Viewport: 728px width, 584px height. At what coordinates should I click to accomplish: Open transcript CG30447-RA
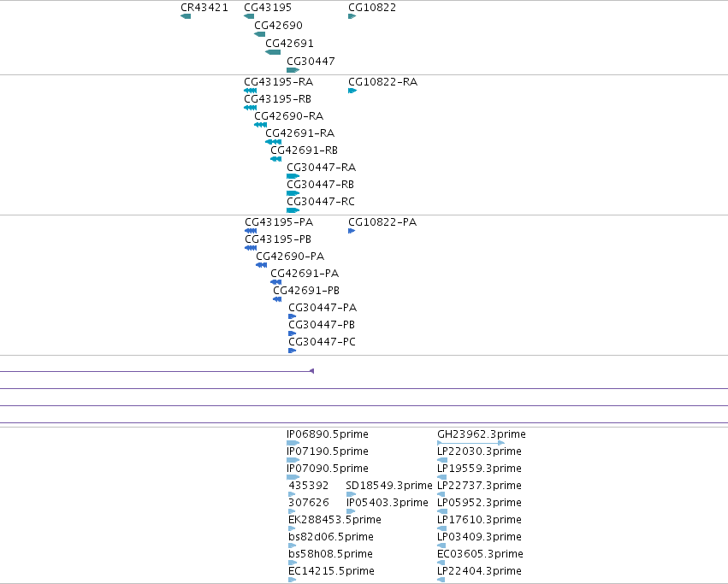293,176
